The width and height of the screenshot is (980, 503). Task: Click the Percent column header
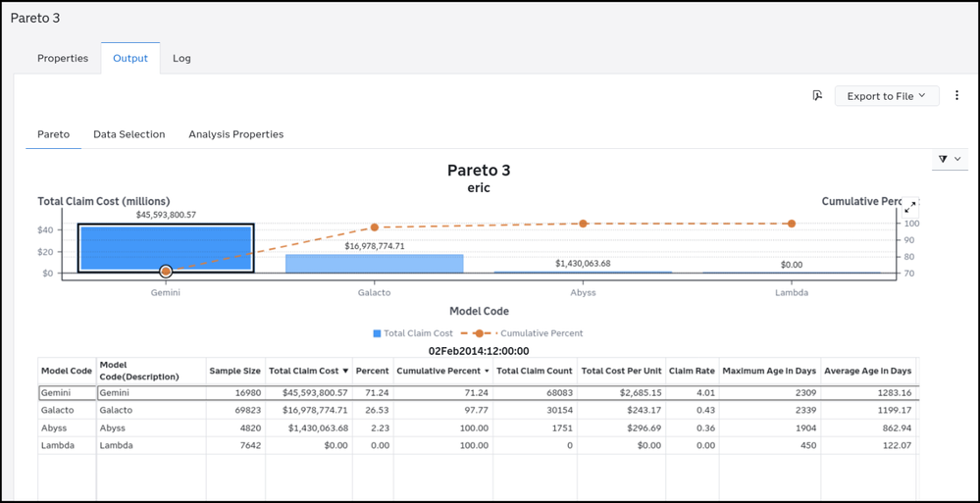pyautogui.click(x=373, y=371)
